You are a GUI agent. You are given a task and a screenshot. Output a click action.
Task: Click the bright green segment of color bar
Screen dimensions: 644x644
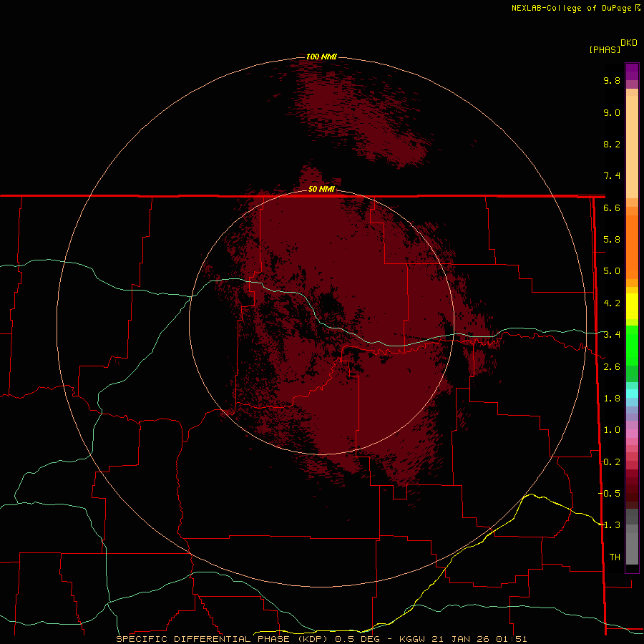click(x=632, y=345)
